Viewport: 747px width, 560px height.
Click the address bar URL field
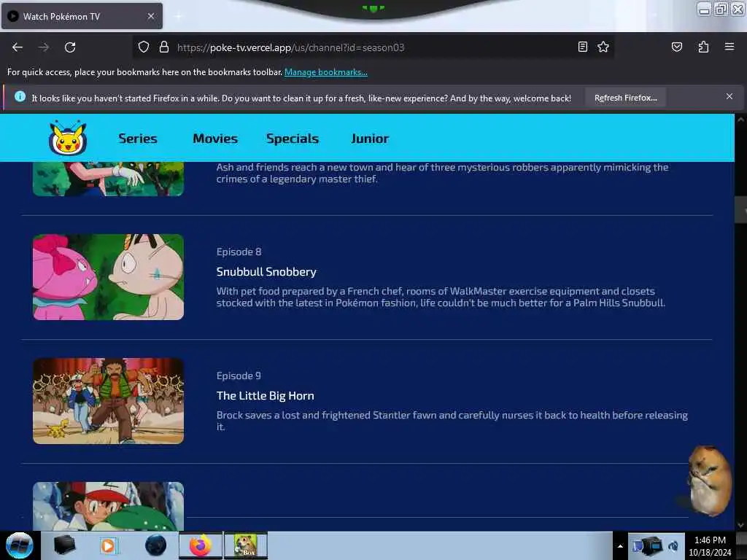pos(371,47)
